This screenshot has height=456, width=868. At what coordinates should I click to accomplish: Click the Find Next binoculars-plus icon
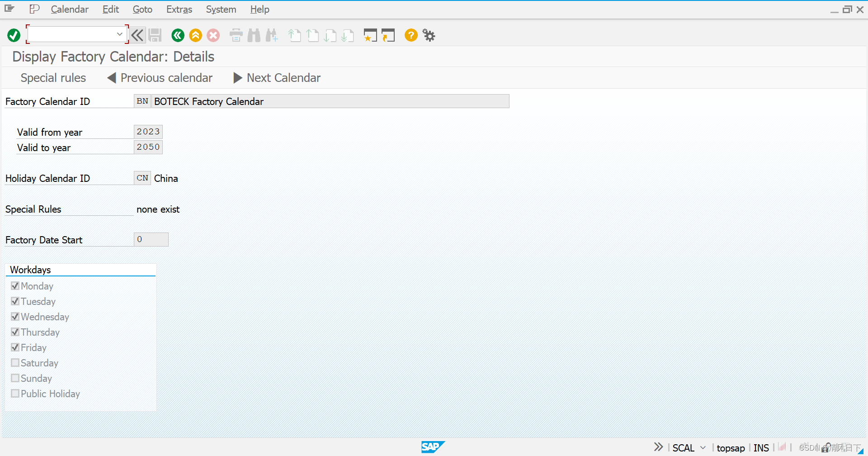tap(272, 35)
